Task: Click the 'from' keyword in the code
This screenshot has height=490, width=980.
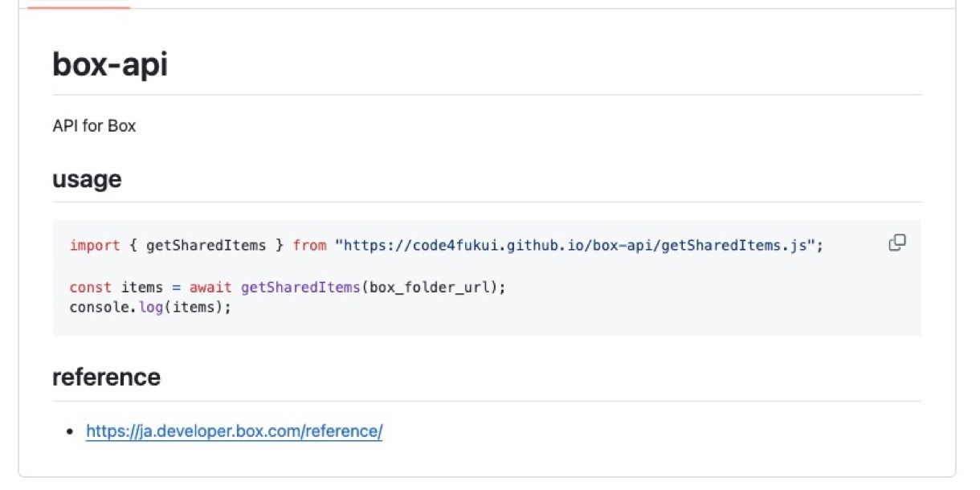Action: pos(309,246)
